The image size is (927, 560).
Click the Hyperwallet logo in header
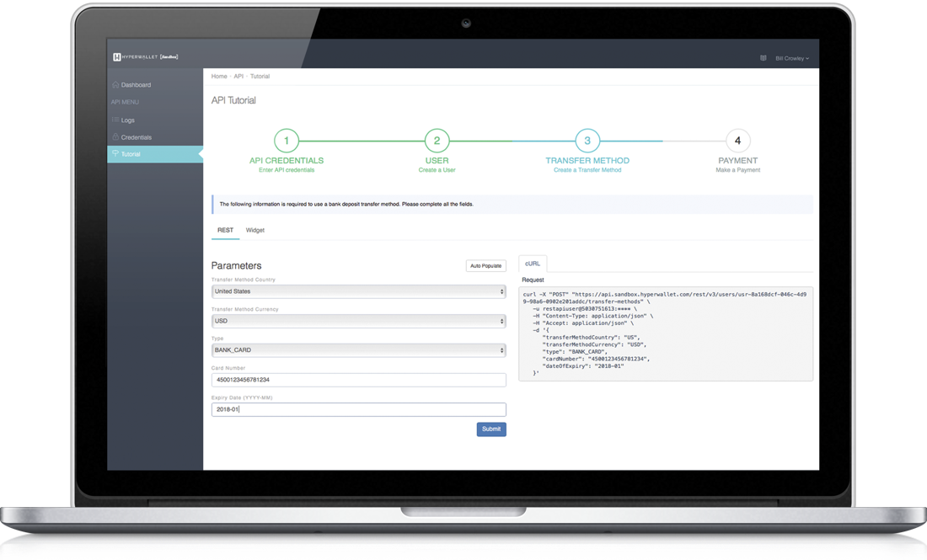pos(146,56)
